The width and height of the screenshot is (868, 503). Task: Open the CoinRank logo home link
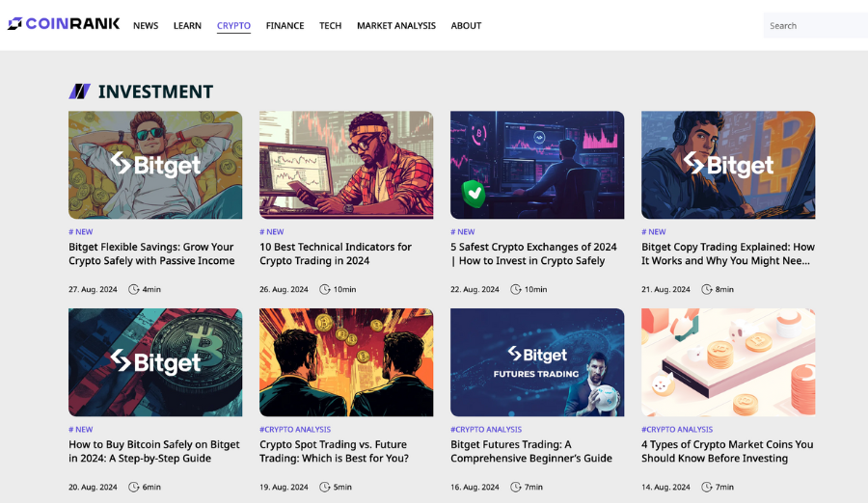point(64,24)
